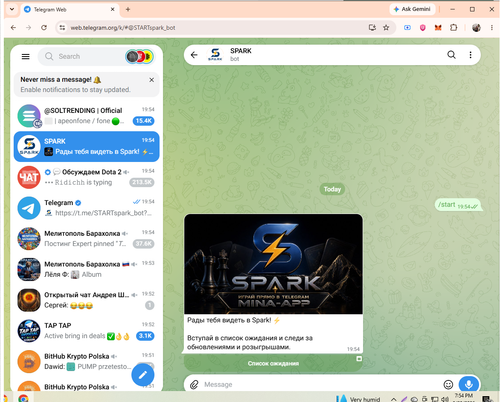Open the tab search dropdown arrow
Image resolution: width=500 pixels, height=402 pixels.
[12, 9]
